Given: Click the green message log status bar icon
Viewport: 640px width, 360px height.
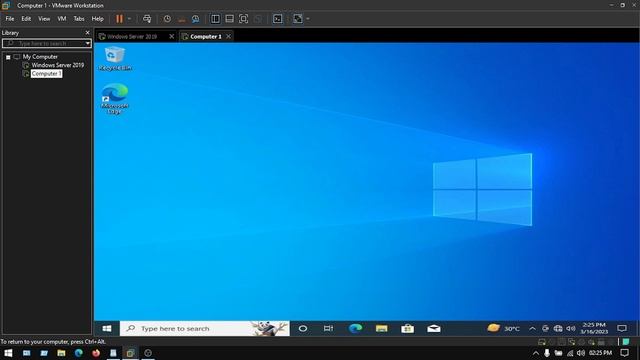Looking at the screenshot, I should pyautogui.click(x=626, y=342).
